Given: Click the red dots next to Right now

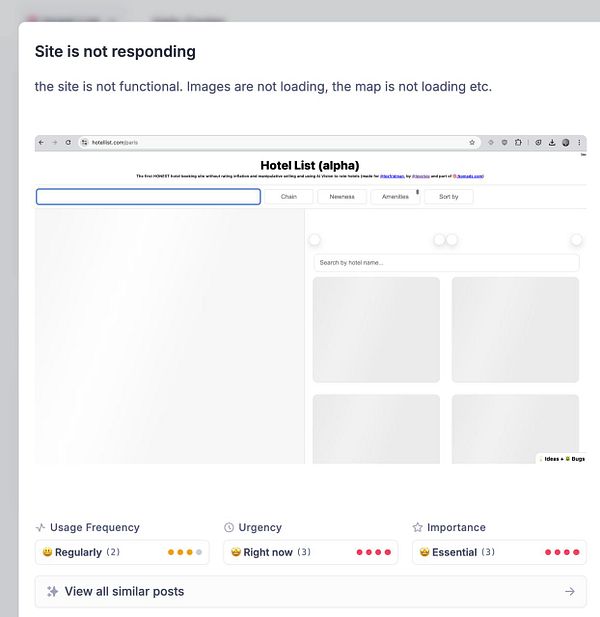Looking at the screenshot, I should (373, 552).
